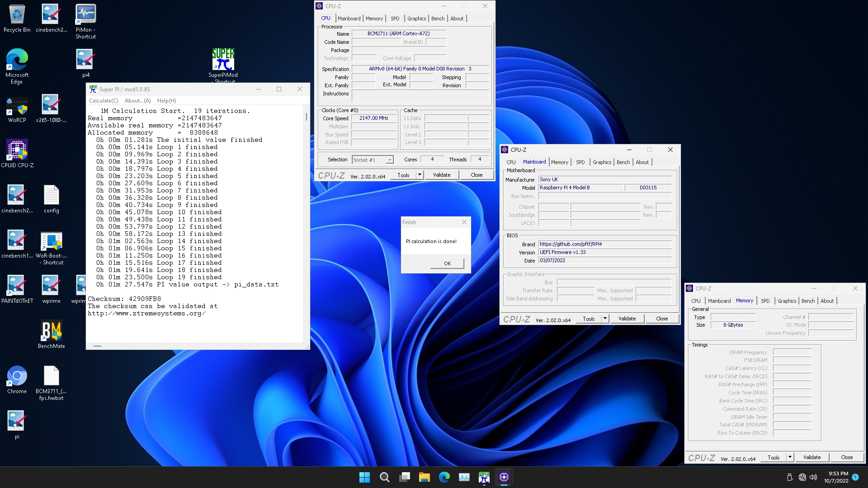Click the Loop 19 finished line
This screenshot has width=868, height=488.
click(159, 277)
